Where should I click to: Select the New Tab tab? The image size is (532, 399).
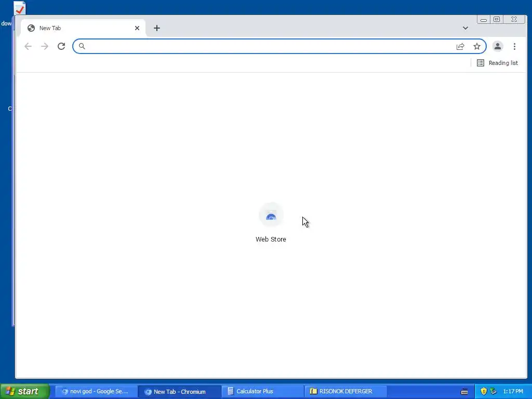point(83,28)
